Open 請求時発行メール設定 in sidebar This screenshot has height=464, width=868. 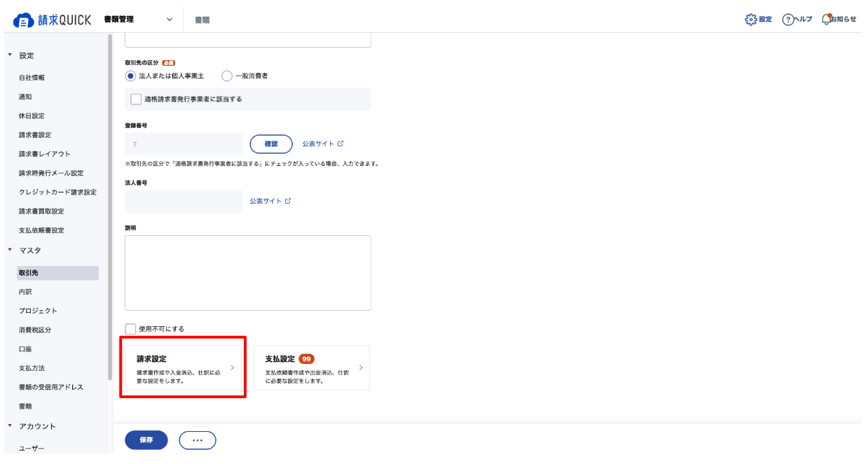click(51, 173)
